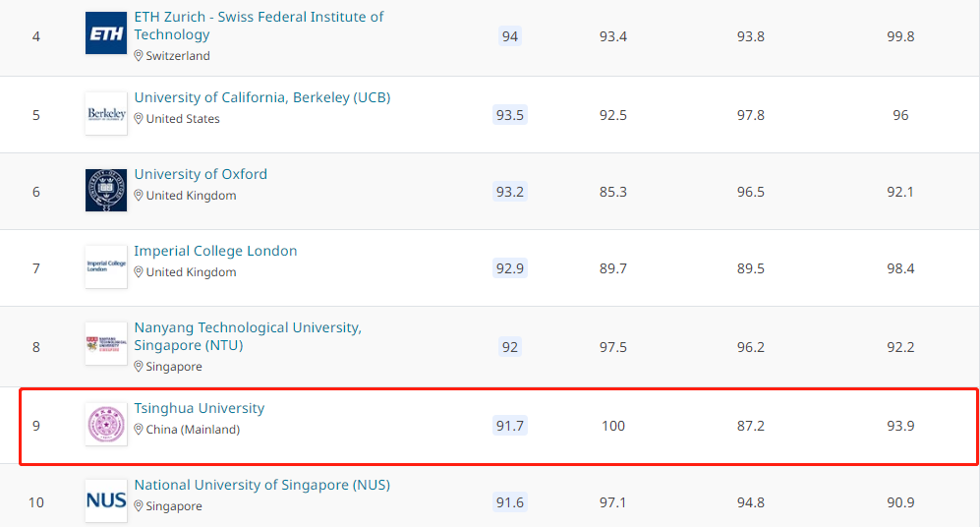Image resolution: width=980 pixels, height=527 pixels.
Task: Click value 96.2 in NTU row
Action: [751, 347]
